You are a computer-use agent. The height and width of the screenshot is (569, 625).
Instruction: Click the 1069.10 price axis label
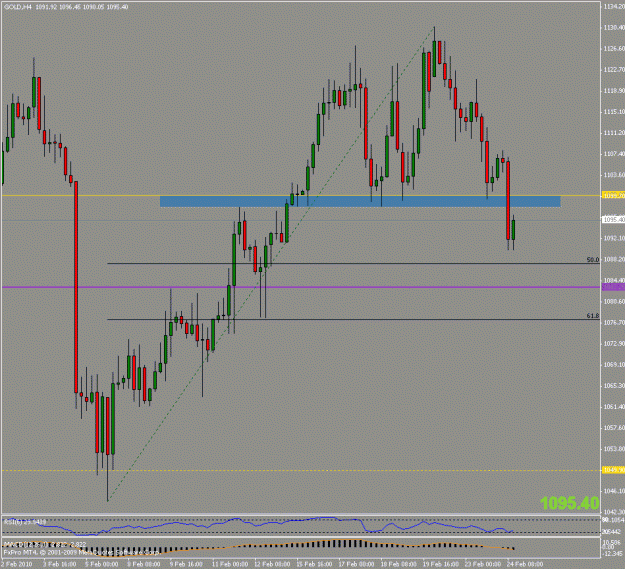point(614,365)
